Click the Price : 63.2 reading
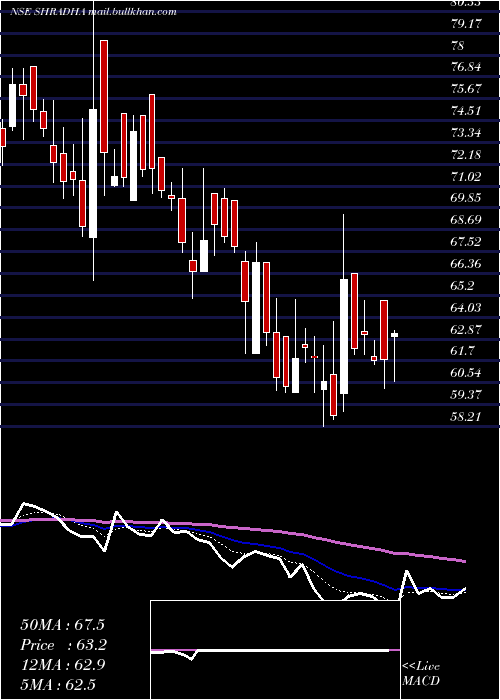Image resolution: width=500 pixels, height=700 pixels. [64, 645]
